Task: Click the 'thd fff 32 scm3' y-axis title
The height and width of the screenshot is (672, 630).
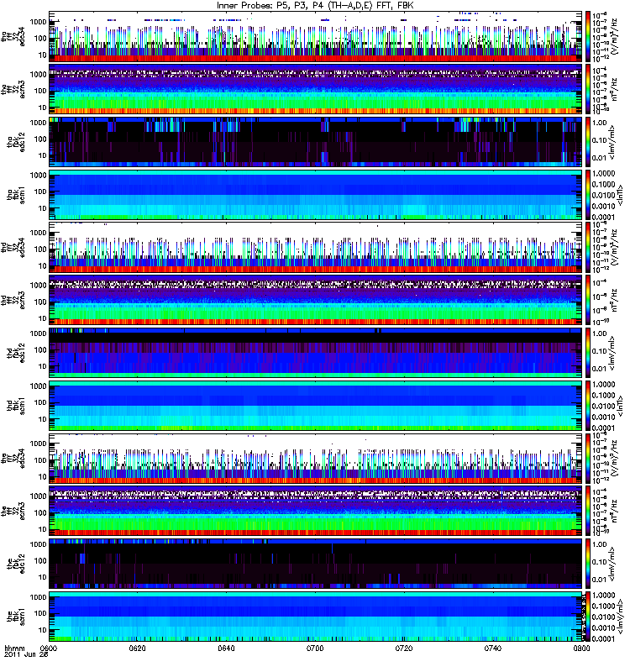Action: click(13, 300)
